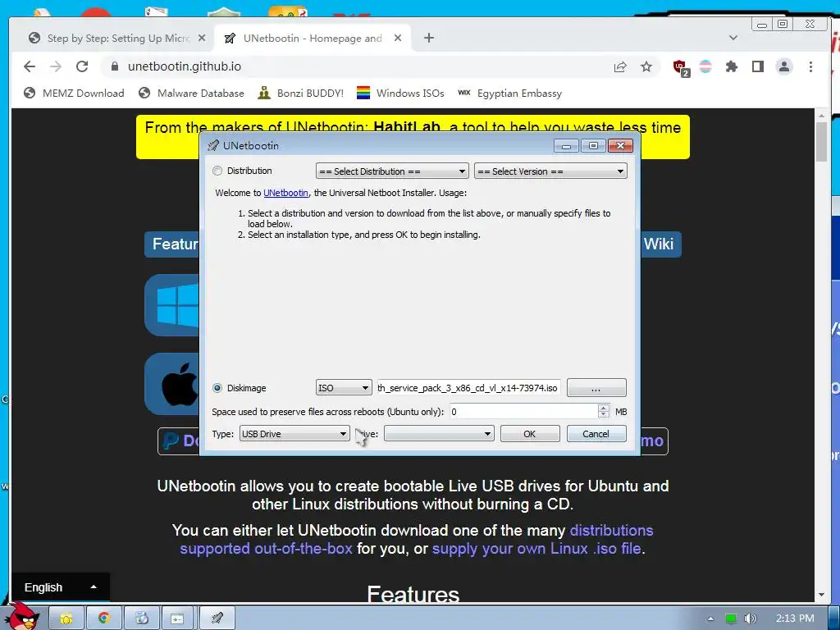840x630 pixels.
Task: Click the disk image file path field
Action: pyautogui.click(x=468, y=388)
